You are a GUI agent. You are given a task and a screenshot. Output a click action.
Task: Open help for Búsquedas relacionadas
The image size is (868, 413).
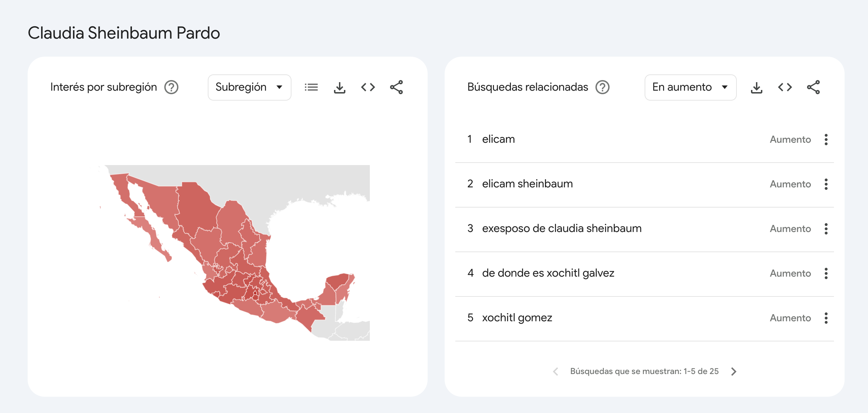tap(602, 87)
